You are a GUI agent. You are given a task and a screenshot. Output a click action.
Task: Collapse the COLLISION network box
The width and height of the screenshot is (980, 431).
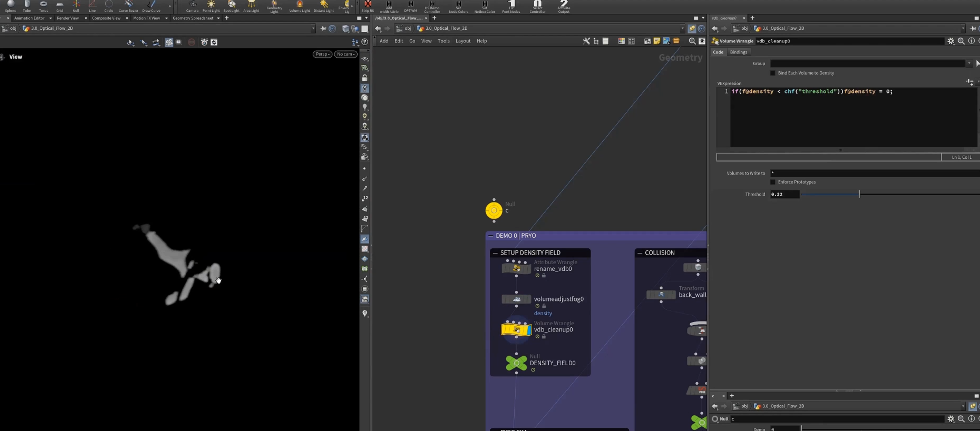point(640,253)
